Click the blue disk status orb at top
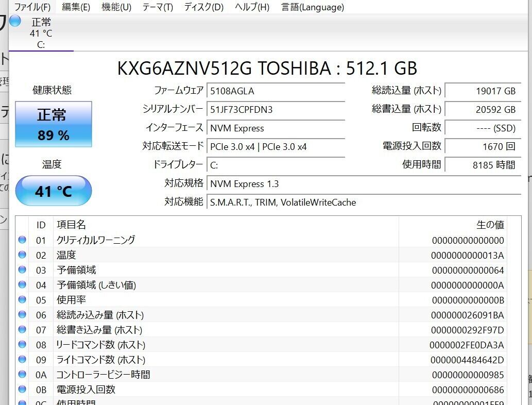The width and height of the screenshot is (532, 405). 15,21
